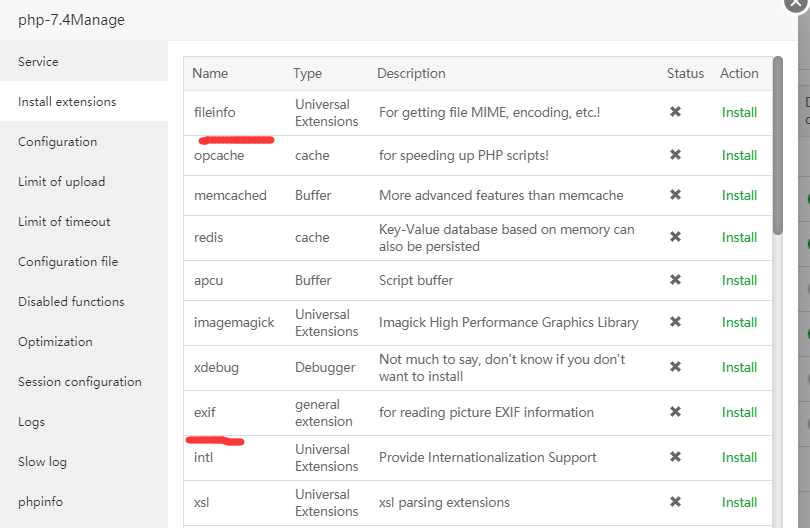This screenshot has width=810, height=528.
Task: Click the redis status X icon
Action: [x=675, y=237]
